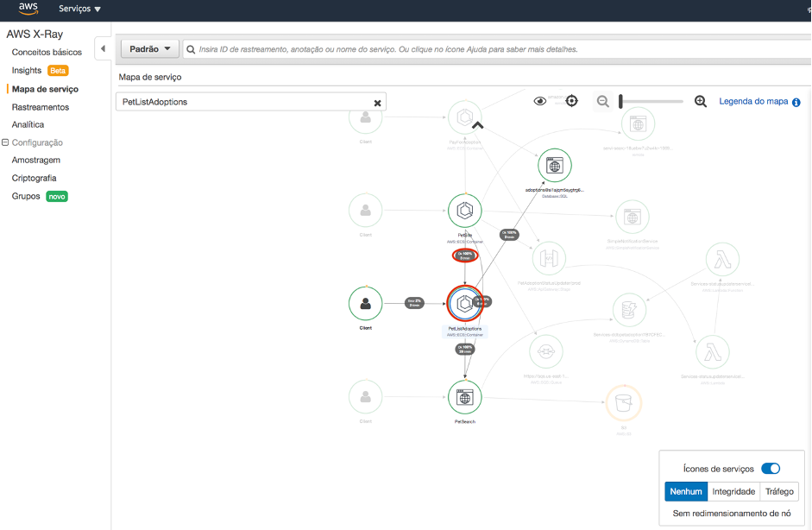Select the DynamoDB table node
Image resolution: width=812 pixels, height=530 pixels.
coord(629,310)
